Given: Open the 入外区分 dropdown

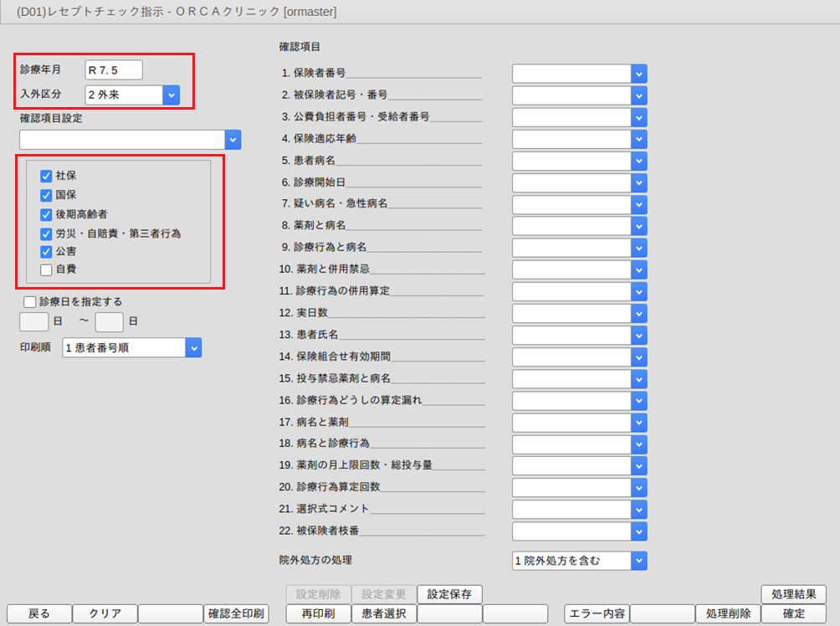Looking at the screenshot, I should pyautogui.click(x=171, y=95).
